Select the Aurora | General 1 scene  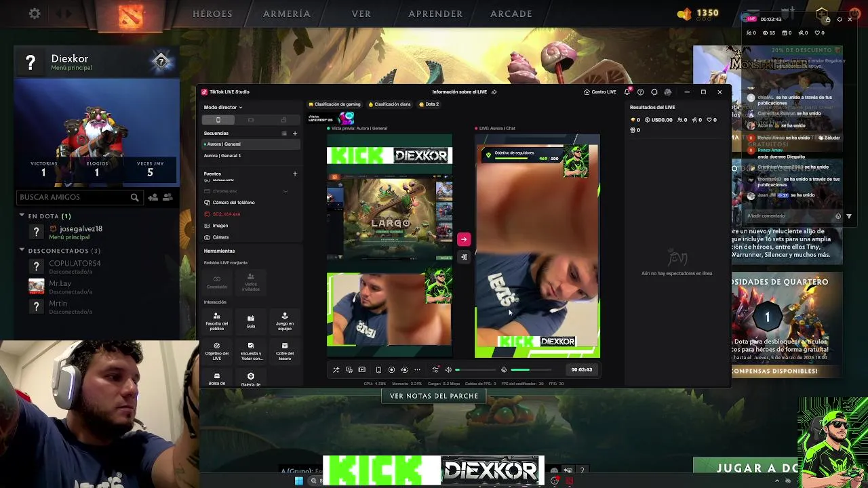[251, 155]
